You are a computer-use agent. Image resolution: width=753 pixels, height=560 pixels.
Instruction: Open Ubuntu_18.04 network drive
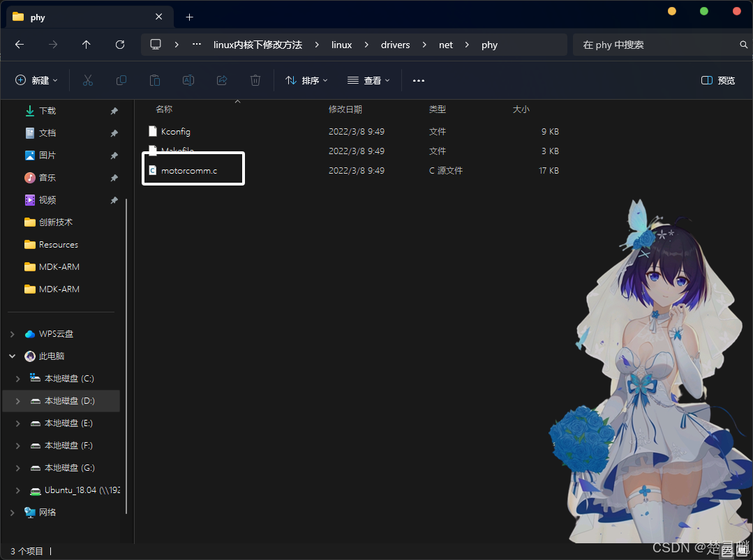tap(82, 490)
